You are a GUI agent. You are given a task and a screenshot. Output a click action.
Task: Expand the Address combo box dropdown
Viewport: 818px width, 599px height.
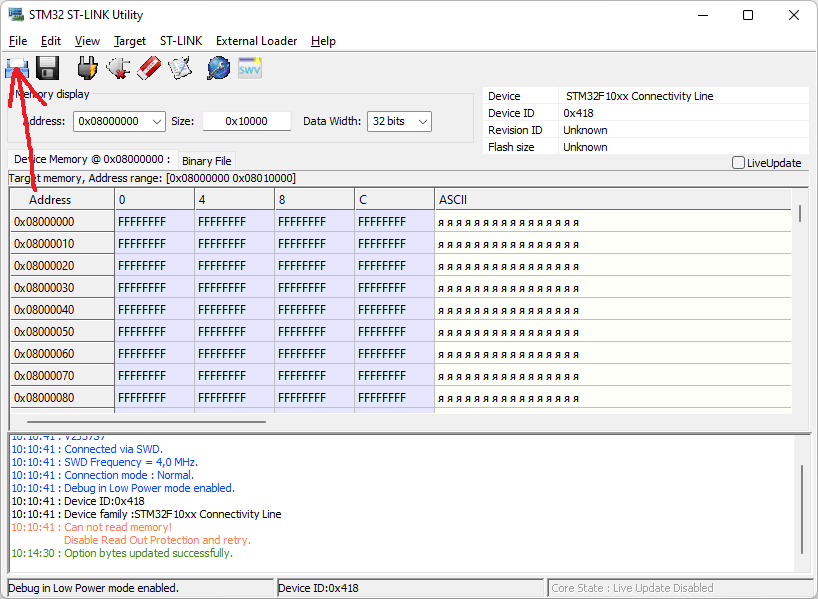pyautogui.click(x=157, y=122)
